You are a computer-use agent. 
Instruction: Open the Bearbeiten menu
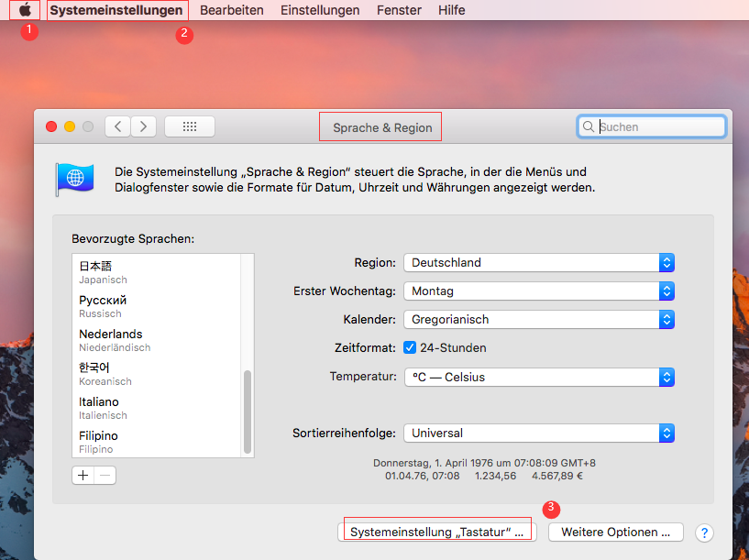click(232, 10)
